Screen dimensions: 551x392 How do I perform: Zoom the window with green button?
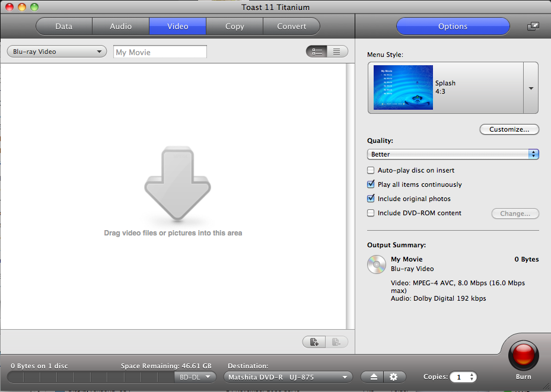34,7
